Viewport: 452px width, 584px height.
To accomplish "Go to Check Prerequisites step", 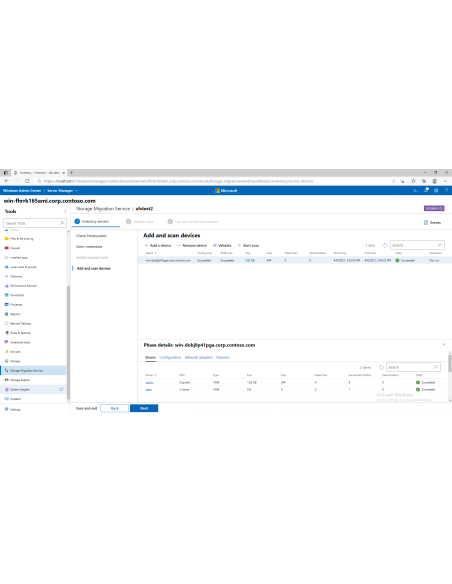I will pyautogui.click(x=91, y=236).
